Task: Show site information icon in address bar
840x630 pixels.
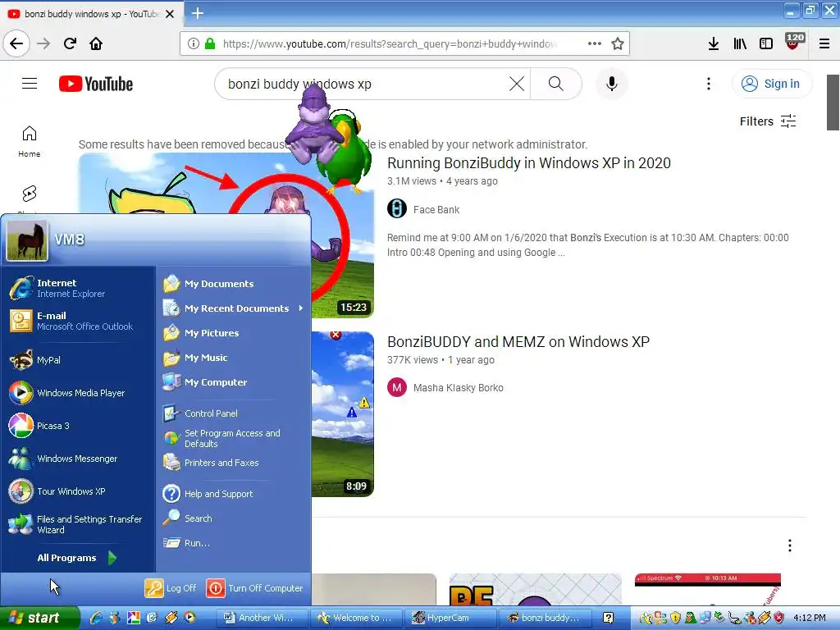Action: pyautogui.click(x=194, y=44)
